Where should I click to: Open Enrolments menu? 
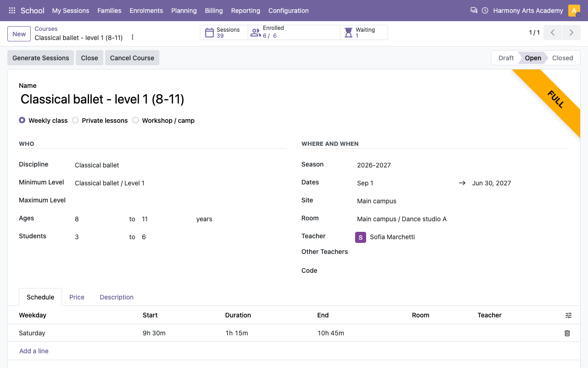coord(146,10)
